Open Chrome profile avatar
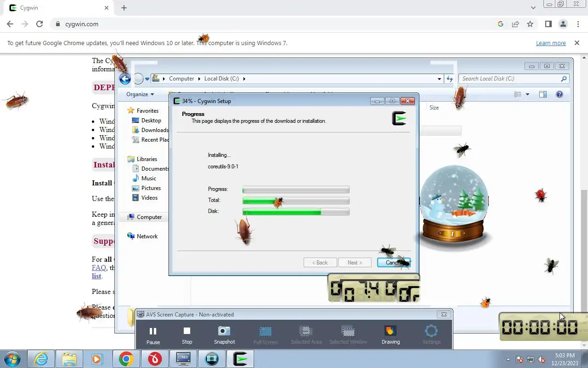The image size is (588, 368). (563, 24)
